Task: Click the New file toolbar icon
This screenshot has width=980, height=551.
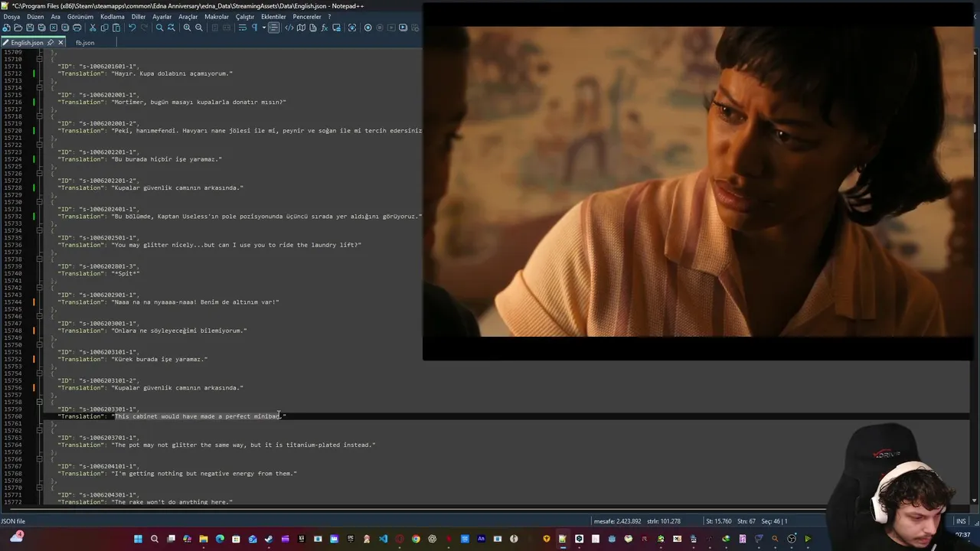Action: (x=6, y=28)
